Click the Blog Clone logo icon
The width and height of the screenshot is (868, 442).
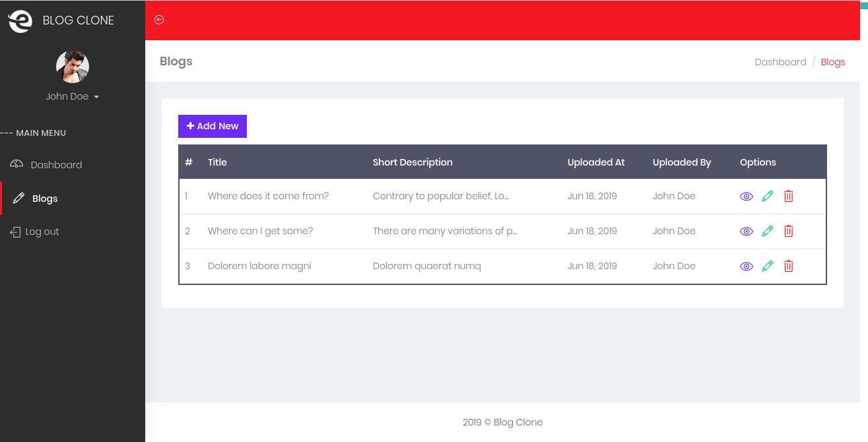pyautogui.click(x=20, y=20)
